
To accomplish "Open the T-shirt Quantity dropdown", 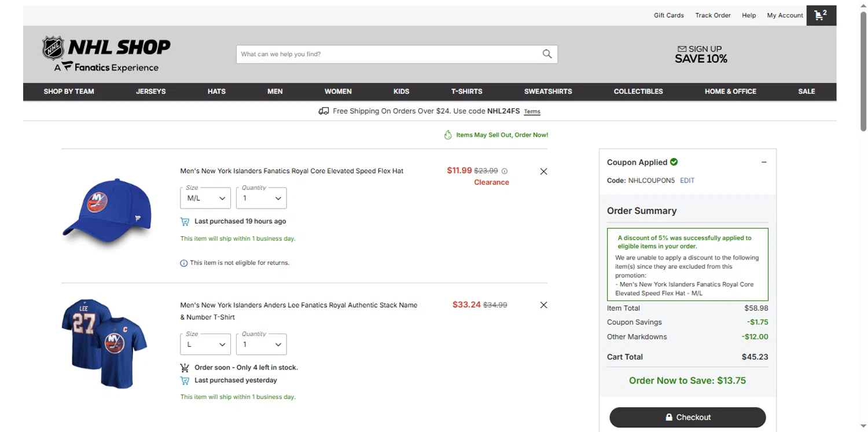I will point(261,345).
